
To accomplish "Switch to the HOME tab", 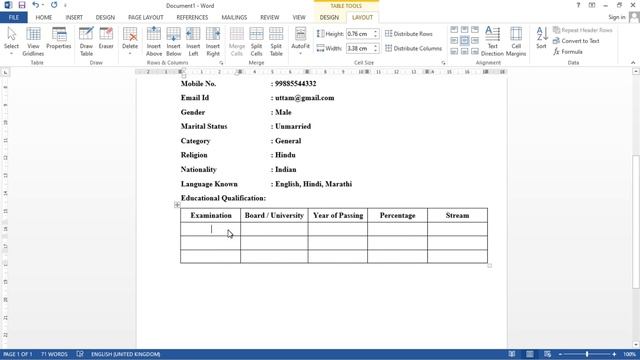I will tap(44, 18).
